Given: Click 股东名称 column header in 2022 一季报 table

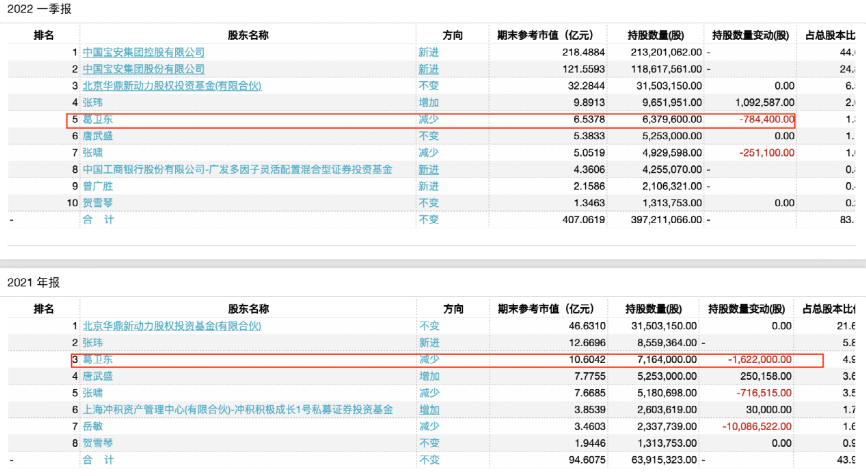Looking at the screenshot, I should pyautogui.click(x=247, y=35).
